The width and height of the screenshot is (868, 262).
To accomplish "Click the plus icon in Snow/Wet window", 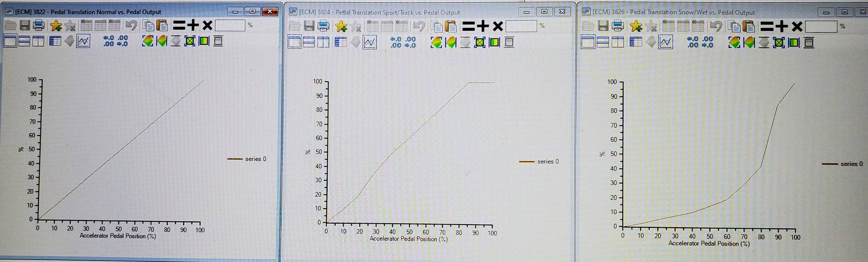I will pos(782,26).
